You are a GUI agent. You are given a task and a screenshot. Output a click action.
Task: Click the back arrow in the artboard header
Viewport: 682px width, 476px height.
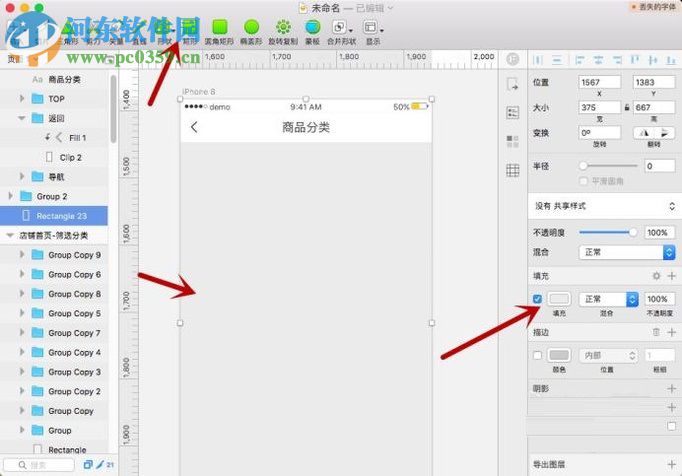[194, 127]
